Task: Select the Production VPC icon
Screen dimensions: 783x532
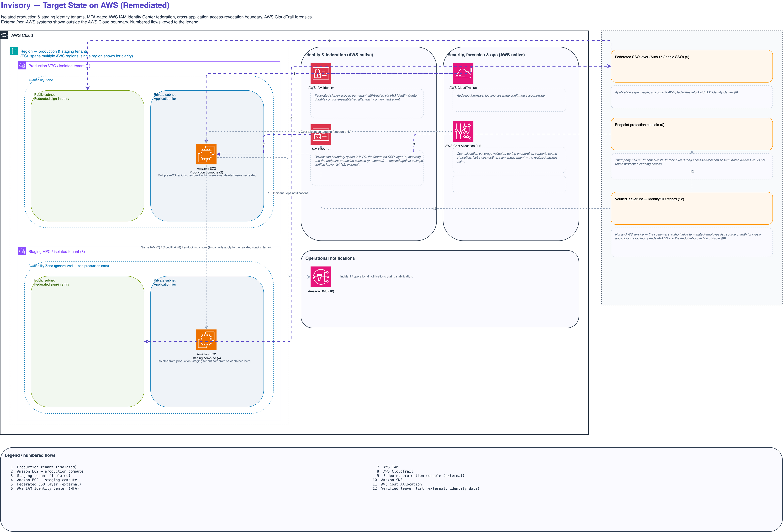Action: tap(22, 65)
